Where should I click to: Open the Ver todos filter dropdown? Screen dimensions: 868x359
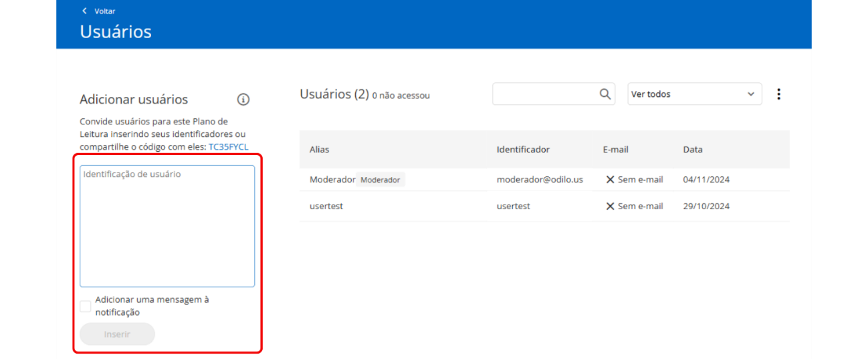[694, 94]
